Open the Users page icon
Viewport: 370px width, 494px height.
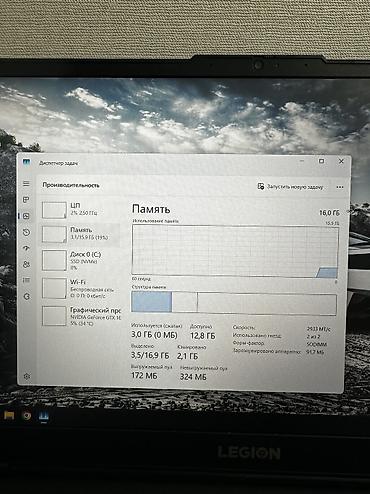(x=26, y=264)
